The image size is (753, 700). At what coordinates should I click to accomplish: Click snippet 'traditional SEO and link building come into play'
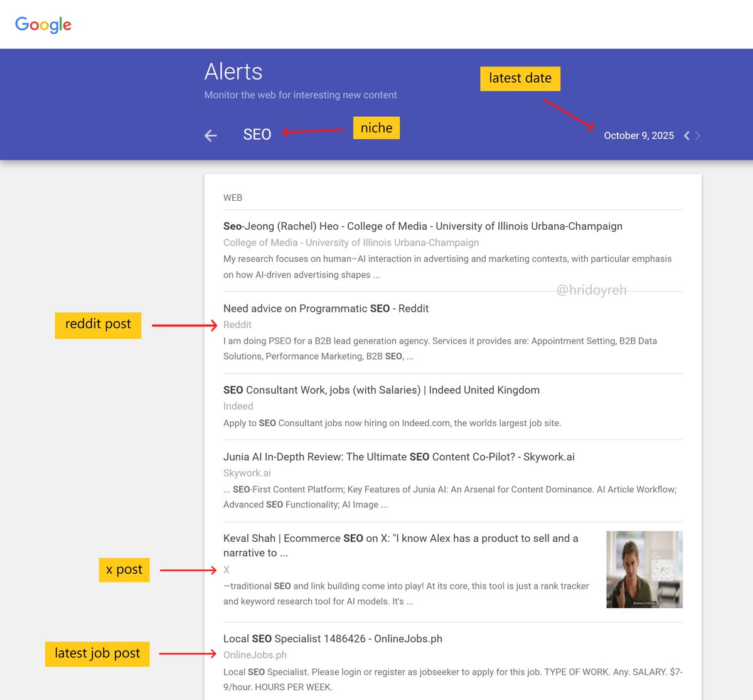pyautogui.click(x=406, y=593)
